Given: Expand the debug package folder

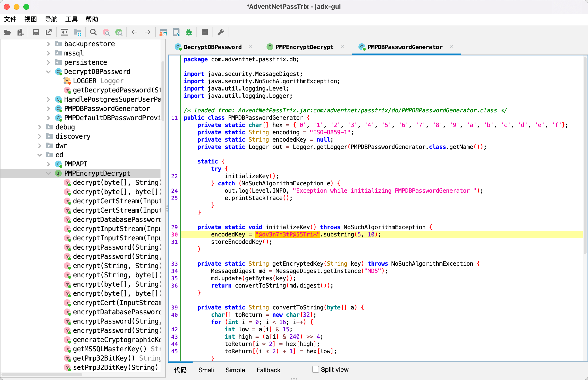Looking at the screenshot, I should tap(39, 127).
